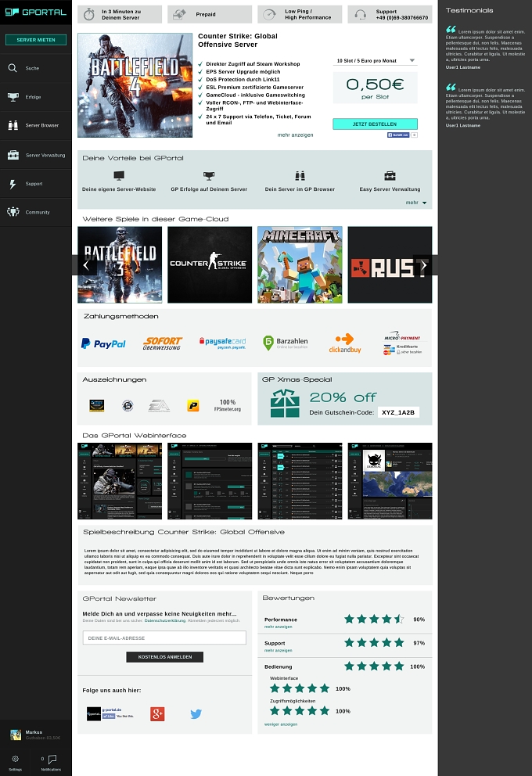The height and width of the screenshot is (776, 532).
Task: Select clickandbuy logo
Action: pos(345,343)
